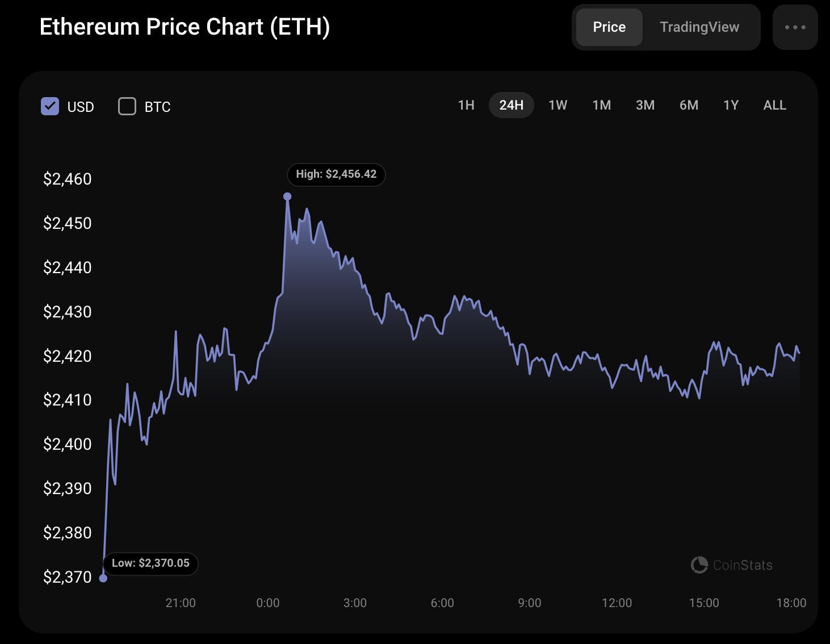Enable the BTC checkbox
This screenshot has height=644, width=830.
tap(127, 106)
